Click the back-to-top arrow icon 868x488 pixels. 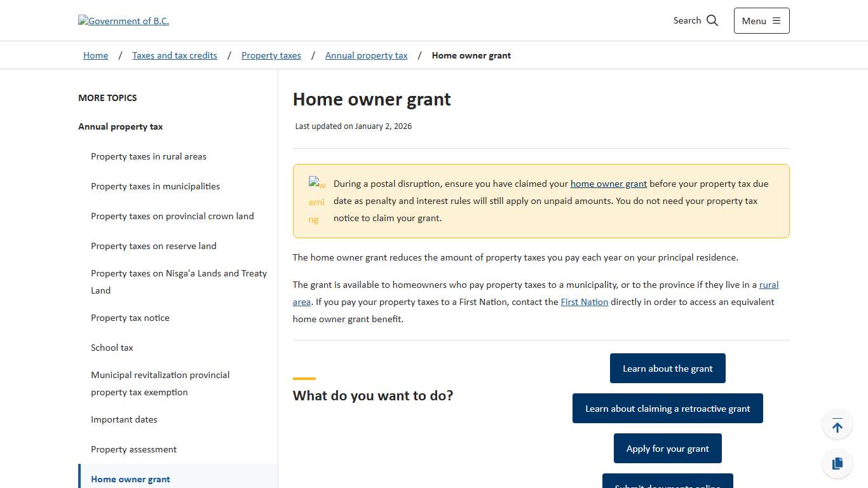click(x=837, y=424)
